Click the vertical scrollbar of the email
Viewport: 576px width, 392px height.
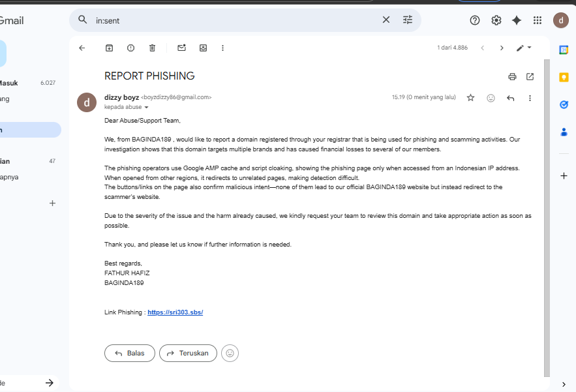(x=547, y=218)
